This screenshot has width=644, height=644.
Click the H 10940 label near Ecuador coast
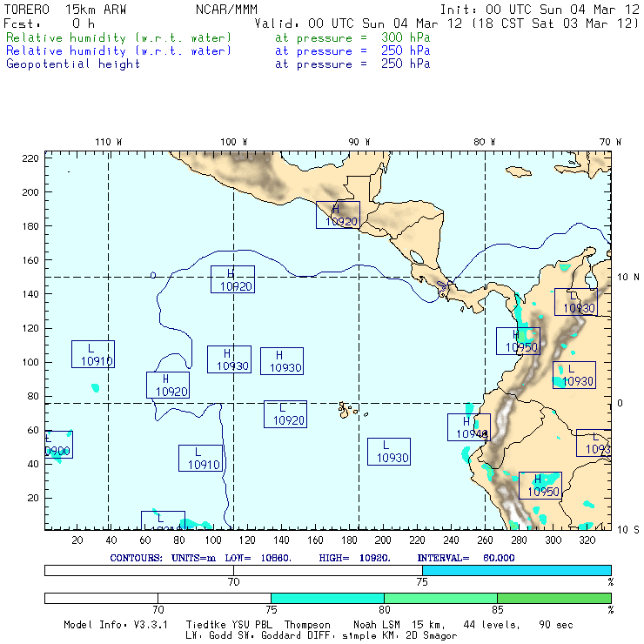pos(470,427)
